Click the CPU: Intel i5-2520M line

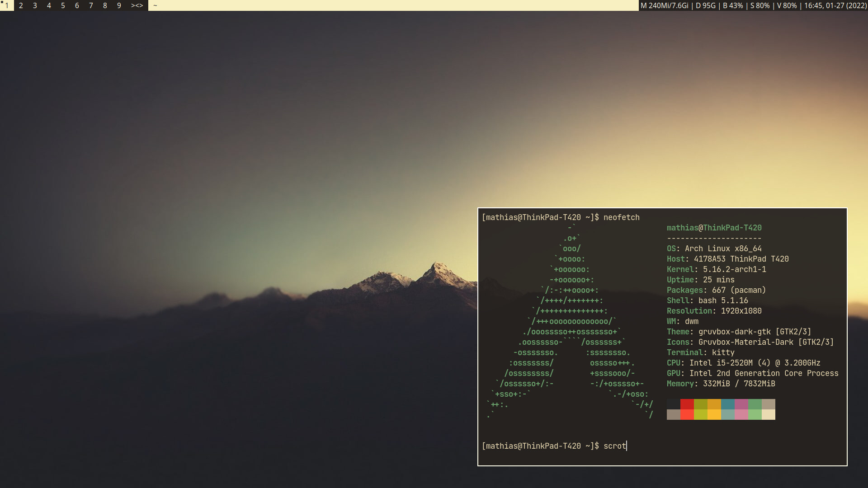743,363
